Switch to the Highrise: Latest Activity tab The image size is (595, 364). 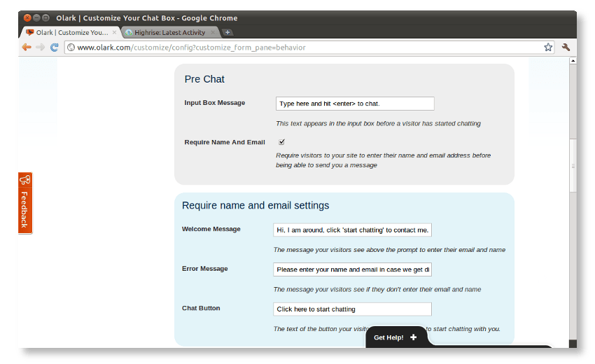[x=165, y=32]
